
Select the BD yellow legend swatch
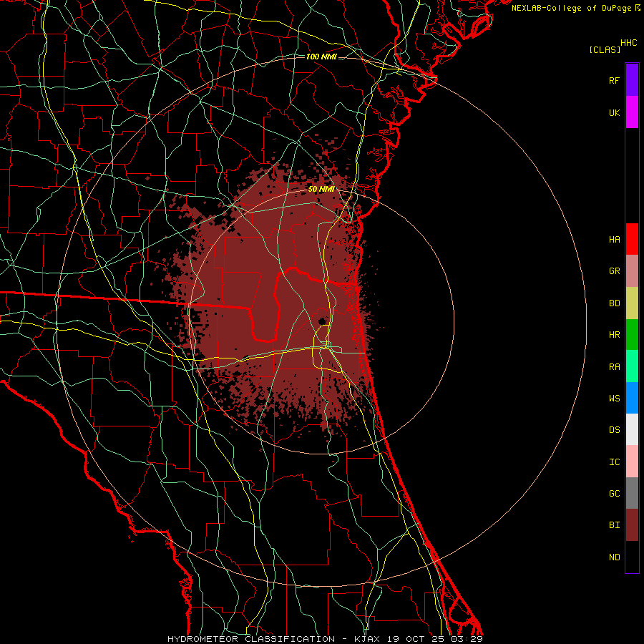(632, 303)
